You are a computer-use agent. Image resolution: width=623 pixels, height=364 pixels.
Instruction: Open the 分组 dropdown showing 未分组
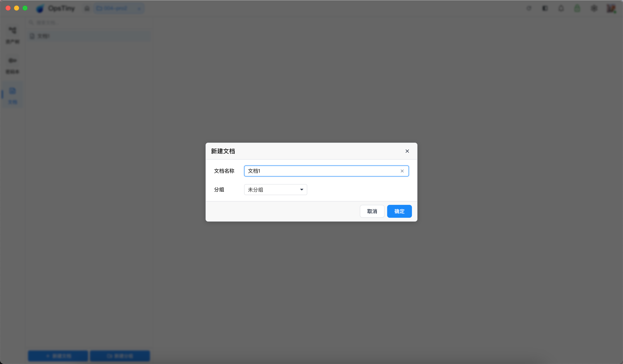(276, 190)
